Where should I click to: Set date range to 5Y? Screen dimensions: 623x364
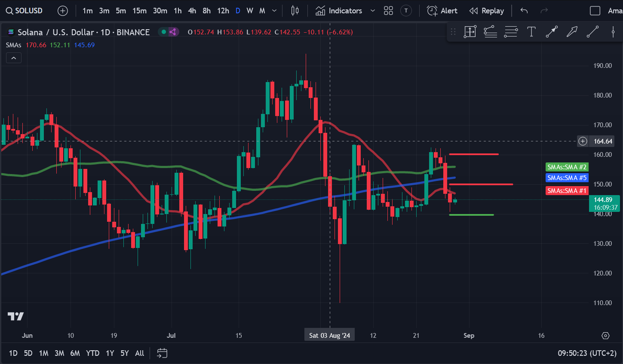125,353
